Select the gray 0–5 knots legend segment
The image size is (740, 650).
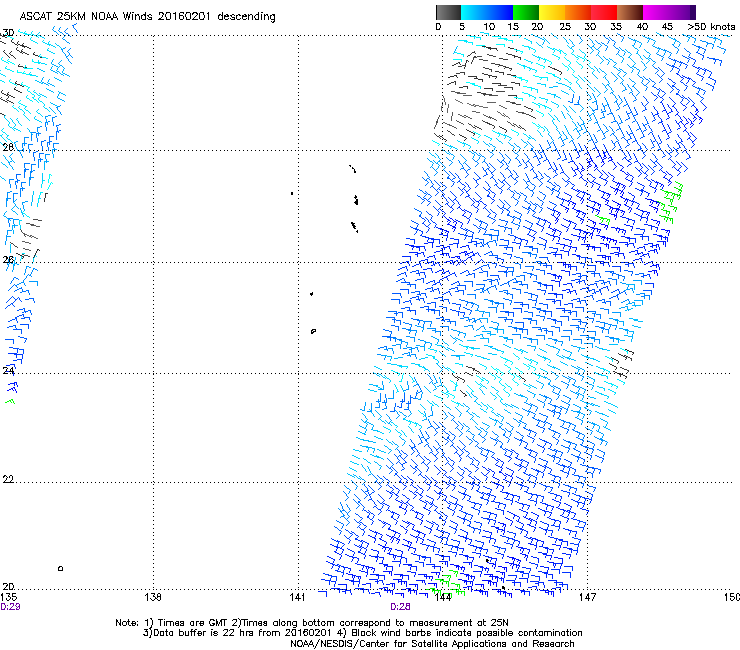tap(448, 12)
